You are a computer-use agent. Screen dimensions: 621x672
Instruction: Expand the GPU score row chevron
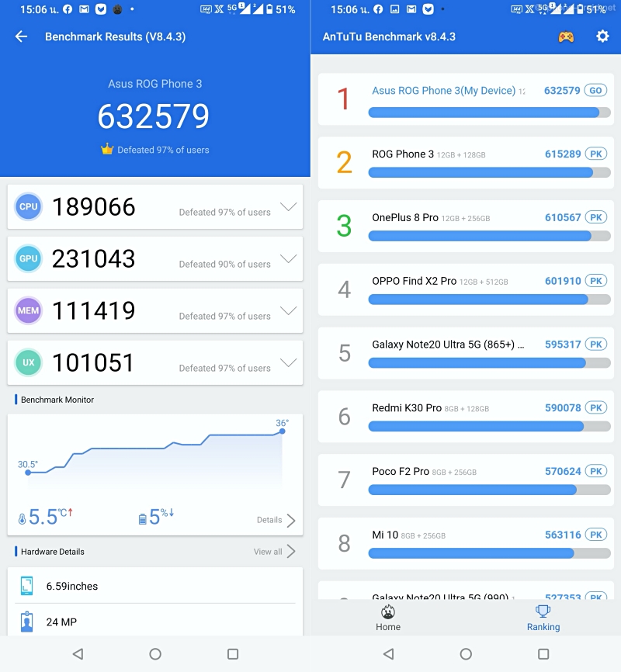pyautogui.click(x=288, y=258)
